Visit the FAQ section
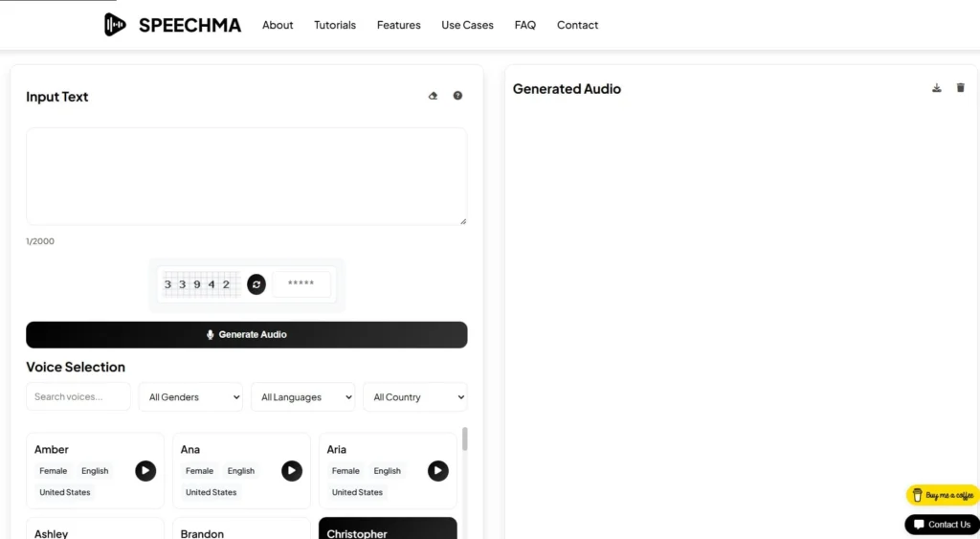This screenshot has height=539, width=980. [525, 25]
